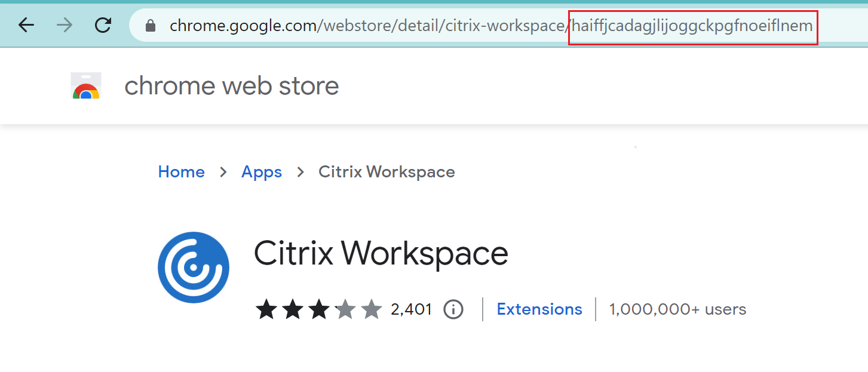Click the Citrix Workspace heading
This screenshot has width=868, height=372.
381,253
